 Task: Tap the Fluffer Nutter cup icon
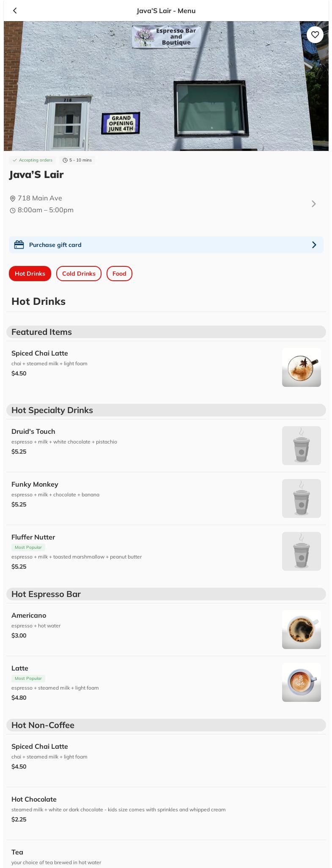[301, 551]
